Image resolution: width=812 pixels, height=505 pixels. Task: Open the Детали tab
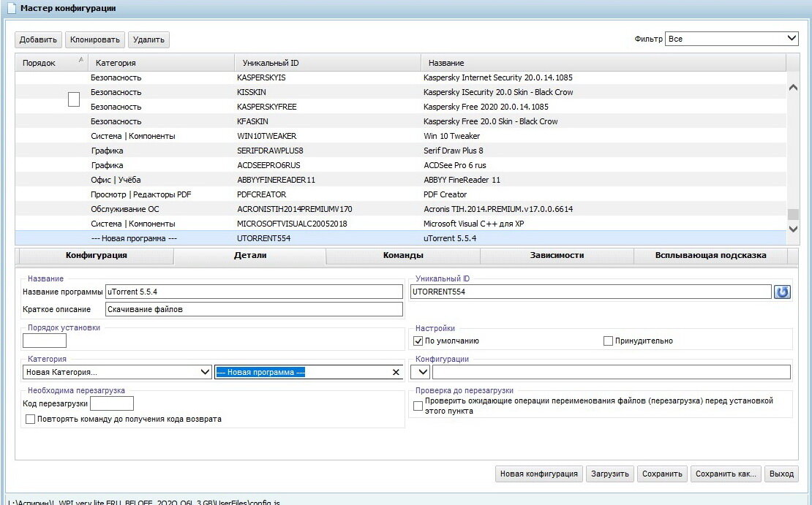[250, 256]
